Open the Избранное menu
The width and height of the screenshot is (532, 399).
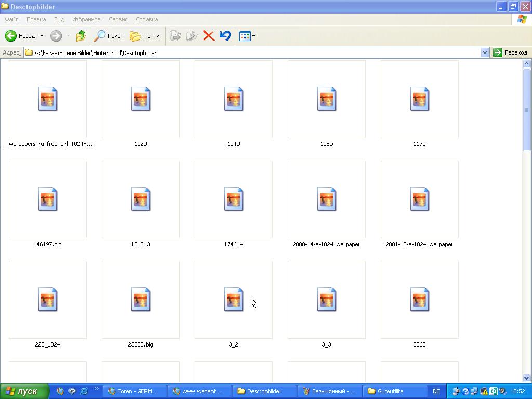point(86,19)
